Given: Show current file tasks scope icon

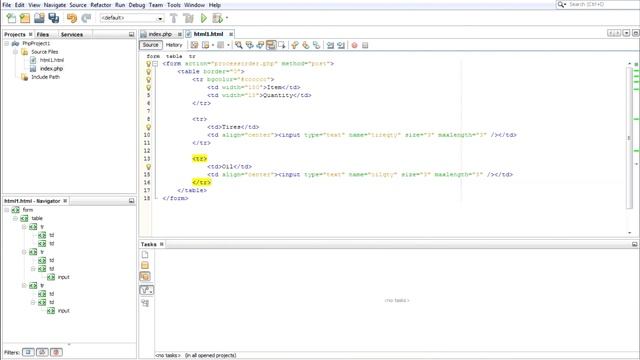Looking at the screenshot, I should point(145,255).
